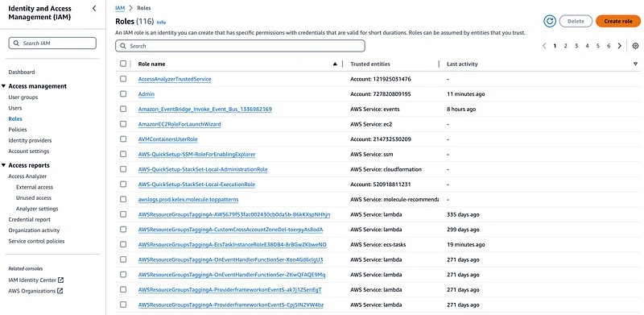Open Users in navigation
Viewport: 644px width, 315px height.
pyautogui.click(x=15, y=108)
